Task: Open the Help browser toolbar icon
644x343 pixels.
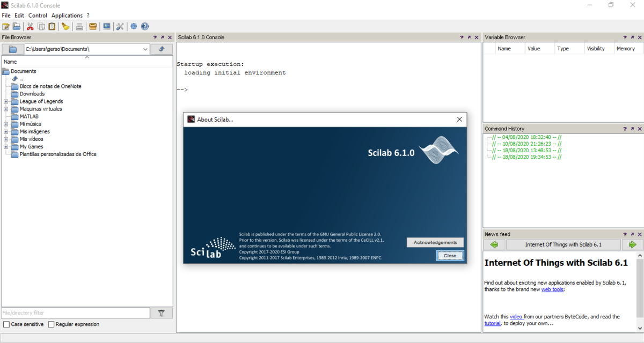Action: coord(144,26)
